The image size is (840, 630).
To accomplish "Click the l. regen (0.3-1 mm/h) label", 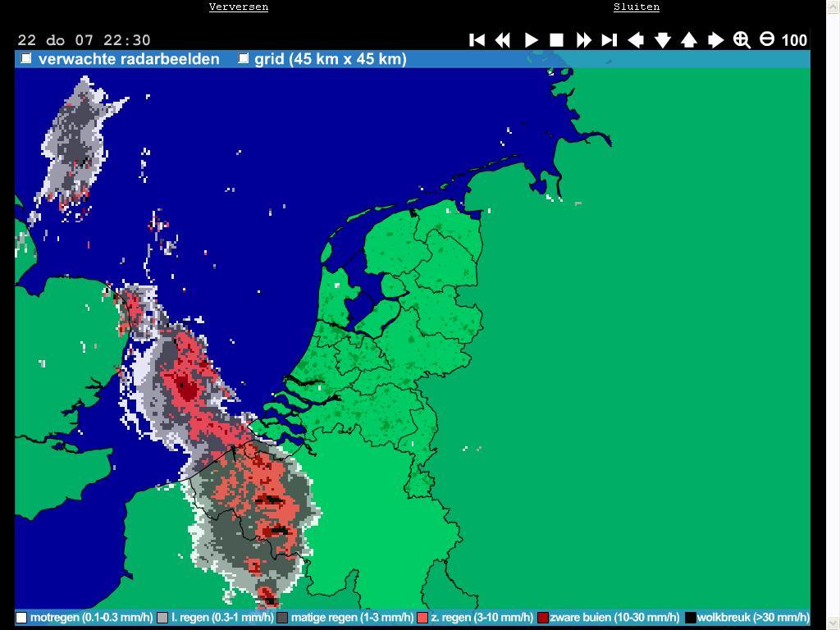I will [x=222, y=618].
